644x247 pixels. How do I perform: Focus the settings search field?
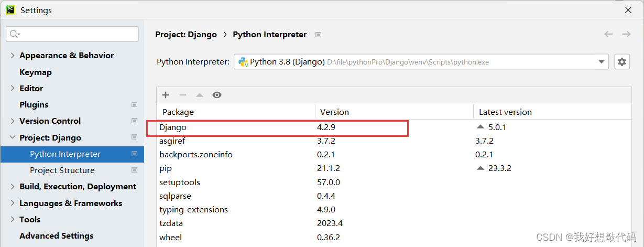pos(72,34)
